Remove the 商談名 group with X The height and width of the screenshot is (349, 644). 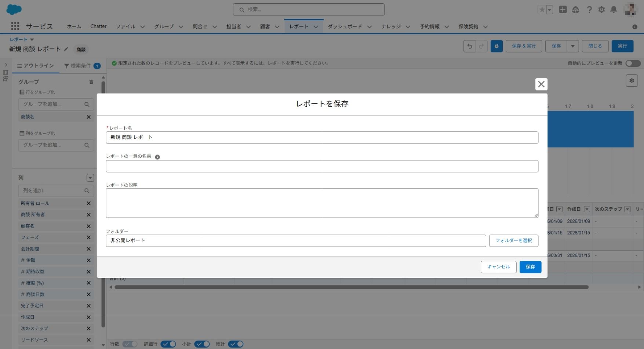88,117
